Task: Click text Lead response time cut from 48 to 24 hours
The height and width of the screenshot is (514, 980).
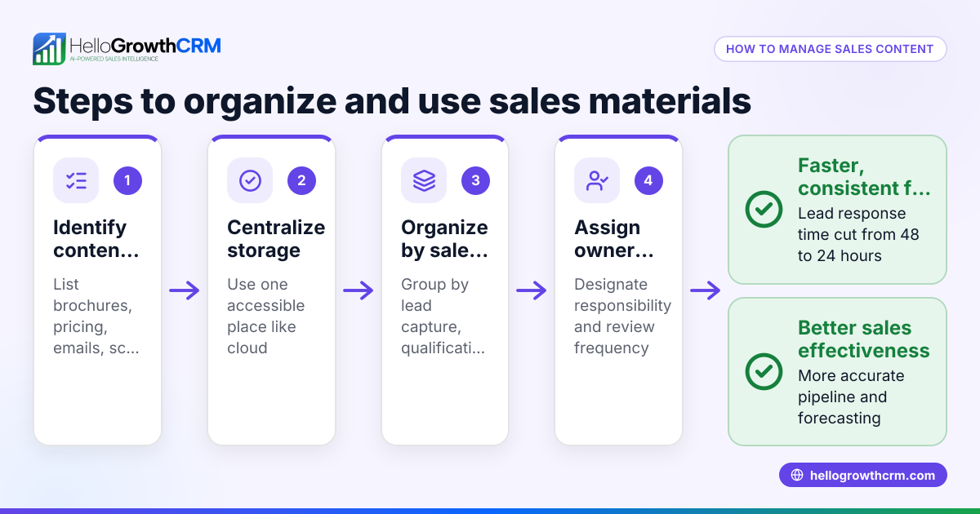Action: point(858,235)
